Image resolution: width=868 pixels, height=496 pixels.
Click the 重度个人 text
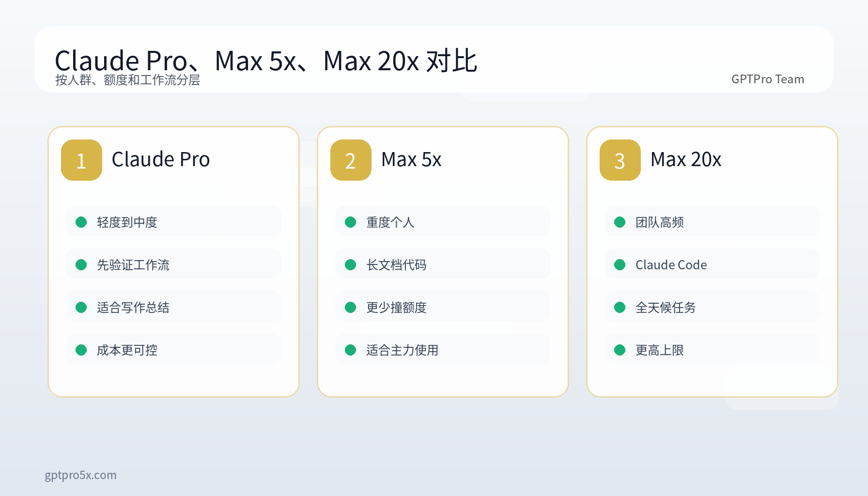click(390, 222)
